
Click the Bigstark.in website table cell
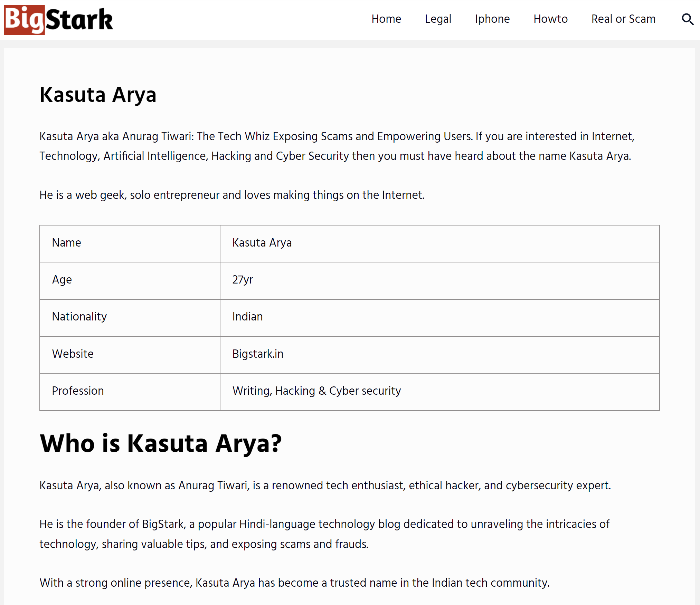pyautogui.click(x=439, y=355)
